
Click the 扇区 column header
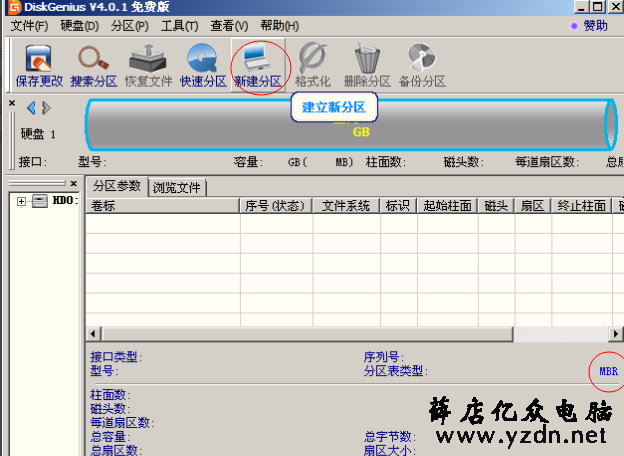(533, 206)
